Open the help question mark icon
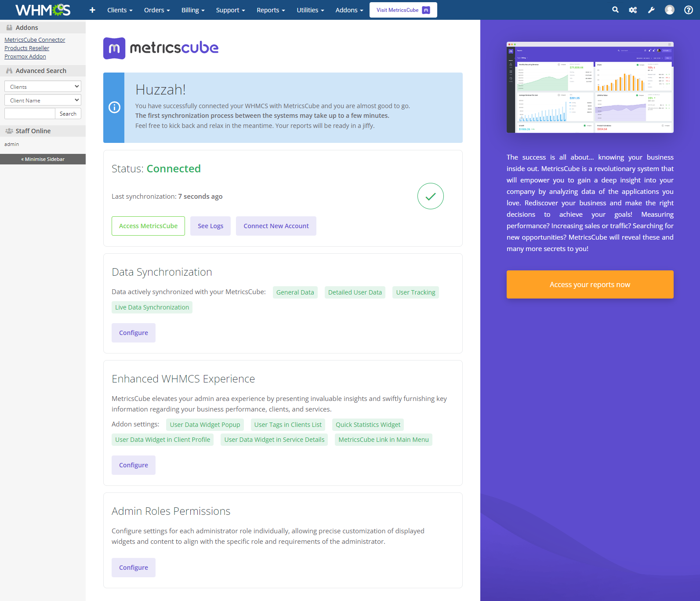 (x=689, y=10)
